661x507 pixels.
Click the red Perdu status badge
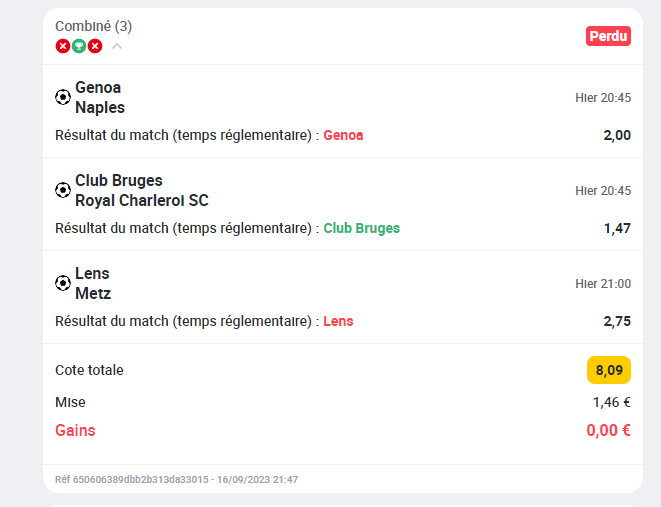[x=608, y=36]
